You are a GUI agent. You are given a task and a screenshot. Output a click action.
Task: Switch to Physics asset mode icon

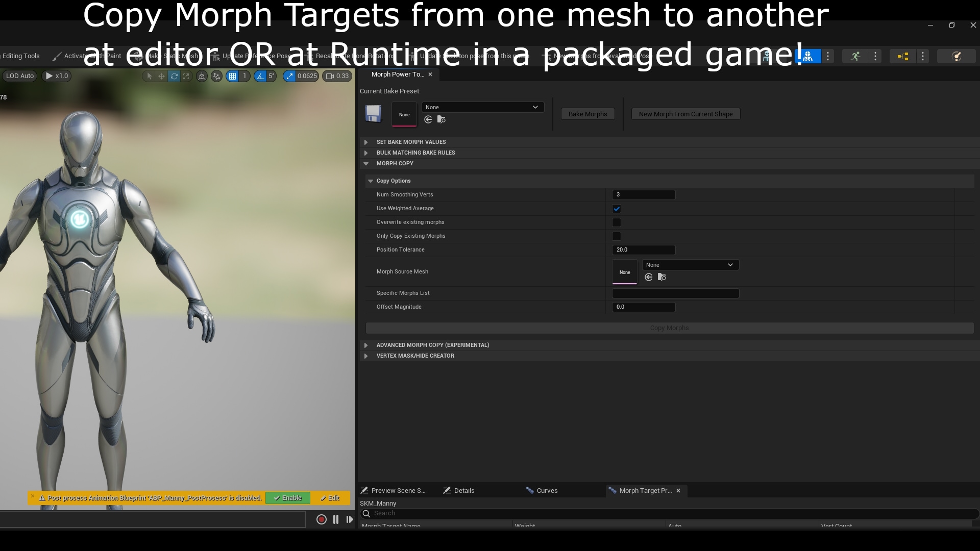tap(957, 56)
